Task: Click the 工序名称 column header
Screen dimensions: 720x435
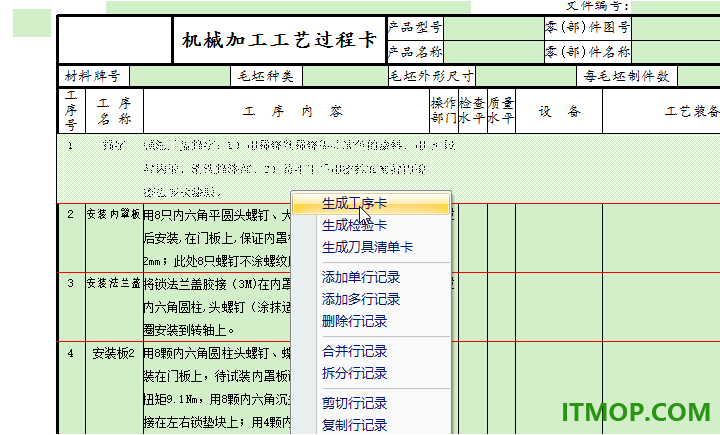Action: pyautogui.click(x=114, y=111)
